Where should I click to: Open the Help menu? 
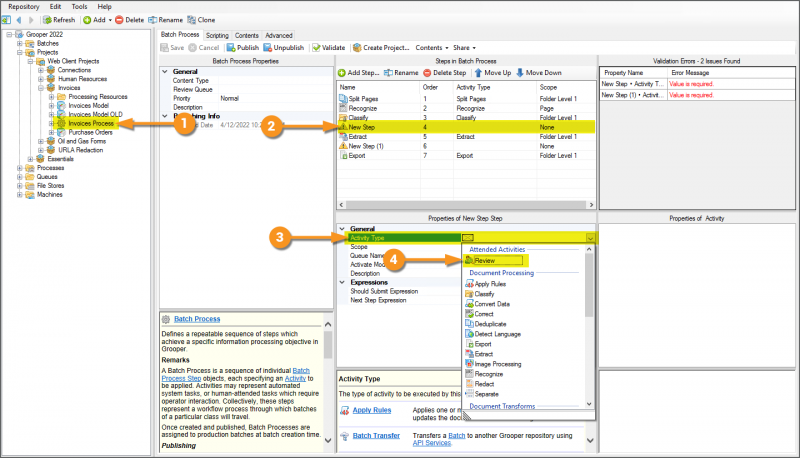[104, 7]
